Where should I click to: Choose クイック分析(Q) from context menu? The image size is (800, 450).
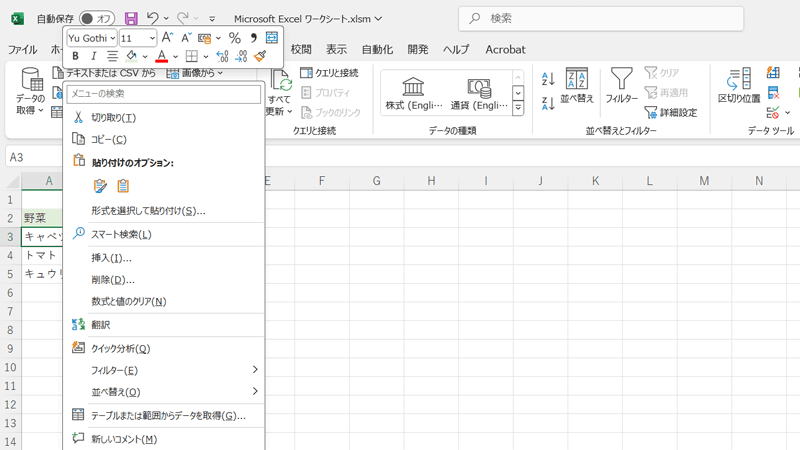[x=164, y=348]
